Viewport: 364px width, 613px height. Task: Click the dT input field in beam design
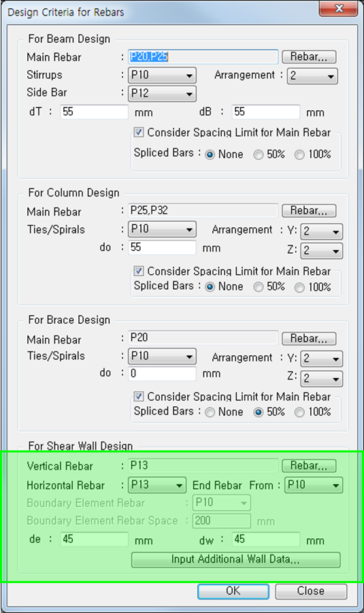pos(95,112)
